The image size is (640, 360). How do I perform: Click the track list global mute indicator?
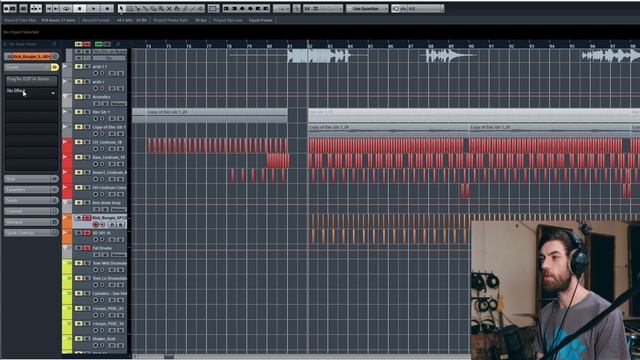pyautogui.click(x=78, y=44)
